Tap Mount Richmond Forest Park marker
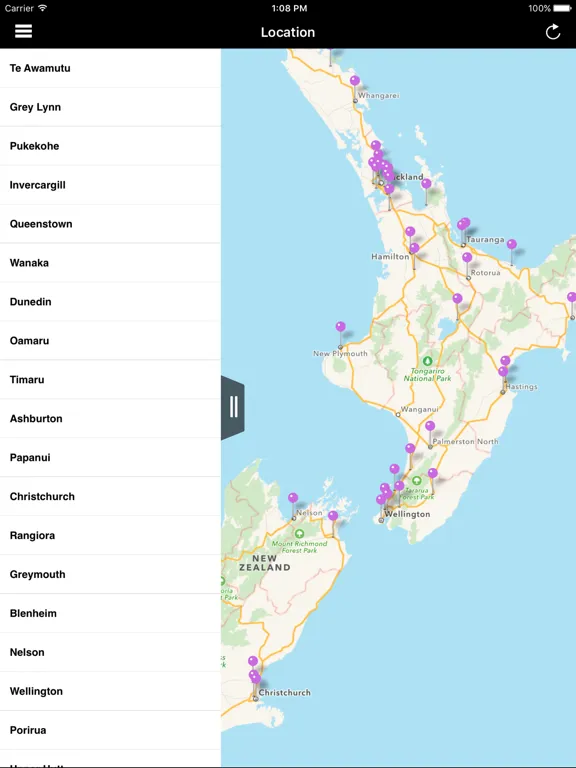The width and height of the screenshot is (576, 768). 299,533
